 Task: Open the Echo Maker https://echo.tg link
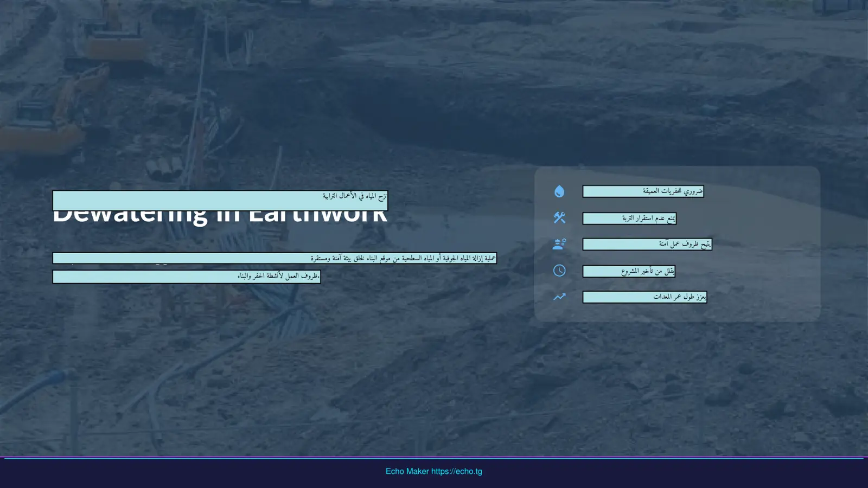click(x=434, y=471)
